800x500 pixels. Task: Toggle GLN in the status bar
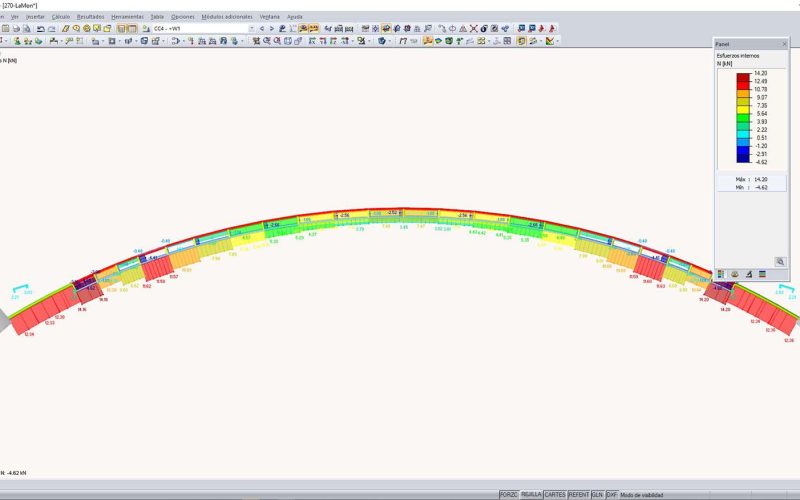[x=597, y=495]
